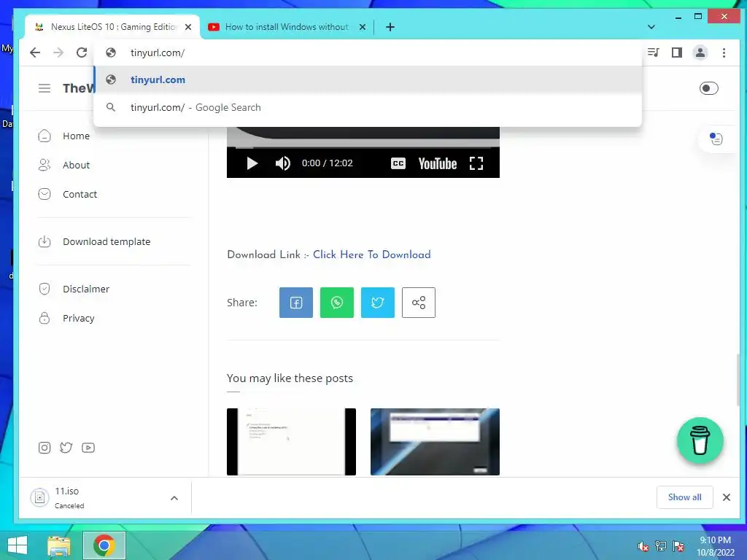Click the Buy Me a Coffee cup button

(x=700, y=440)
